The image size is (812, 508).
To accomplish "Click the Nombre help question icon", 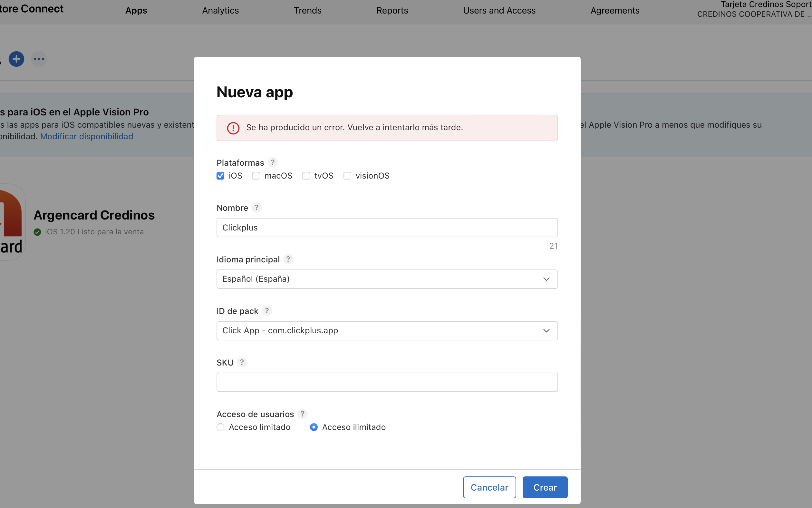I will 256,208.
